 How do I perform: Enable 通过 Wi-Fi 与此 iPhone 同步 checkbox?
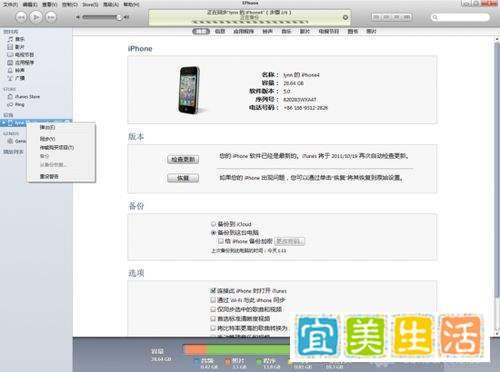[213, 300]
